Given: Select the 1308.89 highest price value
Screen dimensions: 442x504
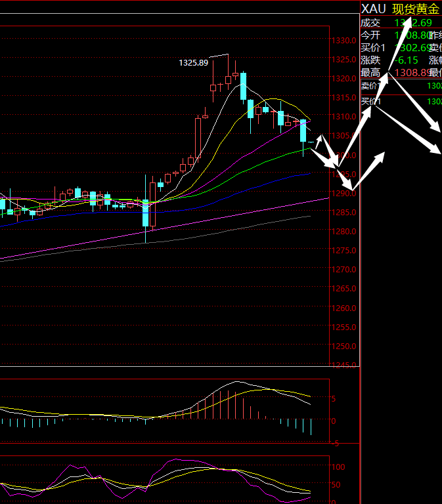Looking at the screenshot, I should [412, 73].
